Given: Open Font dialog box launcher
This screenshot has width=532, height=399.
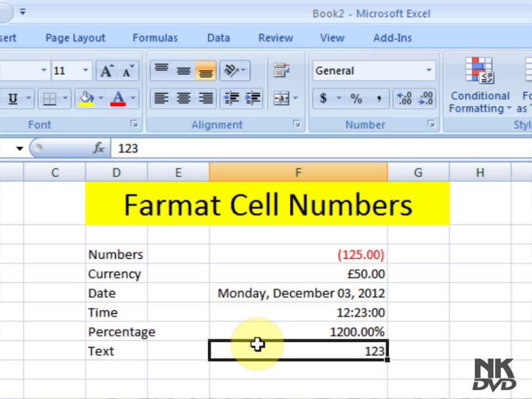Looking at the screenshot, I should (x=134, y=124).
